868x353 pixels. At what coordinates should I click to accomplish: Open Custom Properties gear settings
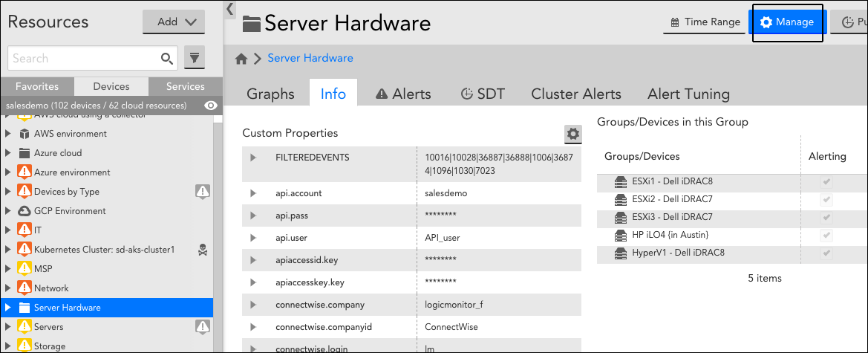[x=573, y=134]
